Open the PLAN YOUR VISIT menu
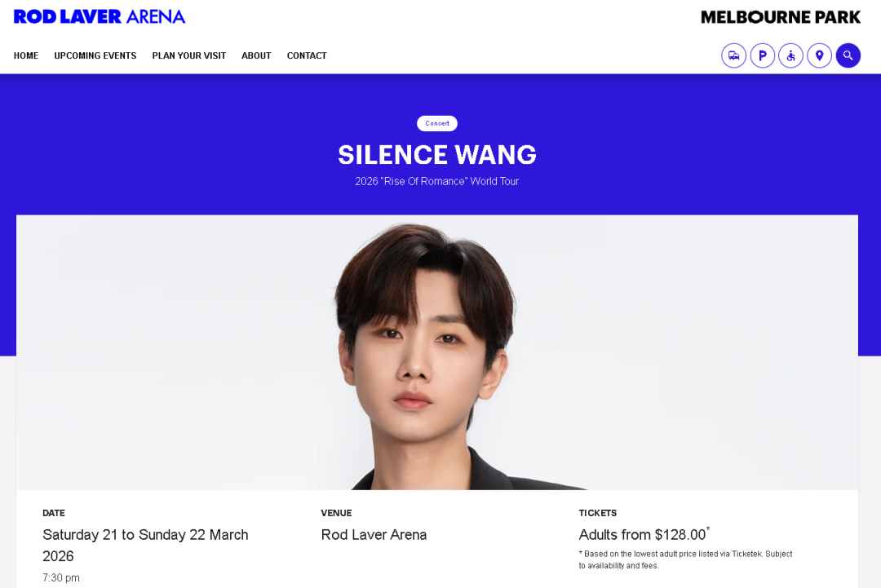Screen dimensions: 881x588 tap(188, 55)
